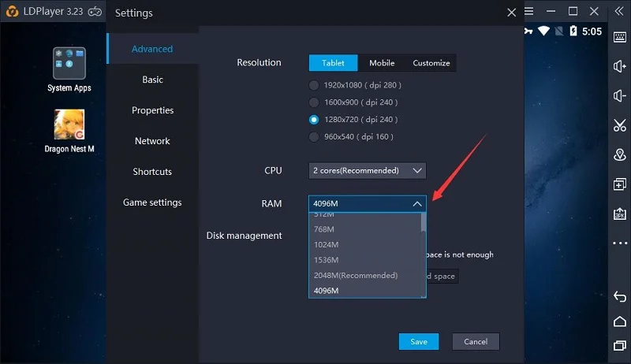Open the CPU cores dropdown
The width and height of the screenshot is (631, 364).
368,171
